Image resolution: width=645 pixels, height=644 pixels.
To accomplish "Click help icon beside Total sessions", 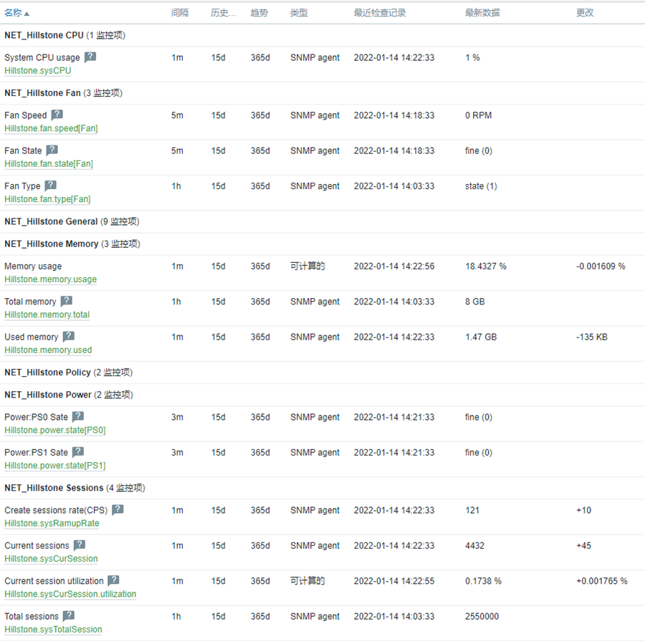I will point(69,616).
